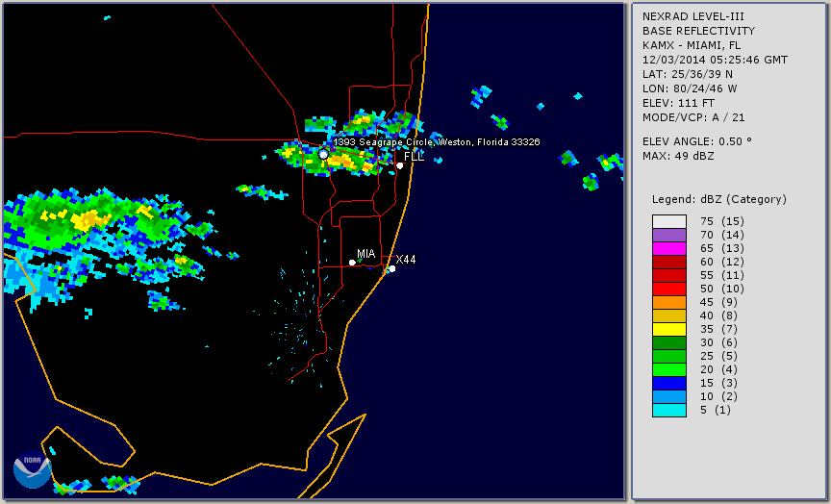Click the '5 (1)' legend value
Image resolution: width=831 pixels, height=504 pixels.
(716, 410)
